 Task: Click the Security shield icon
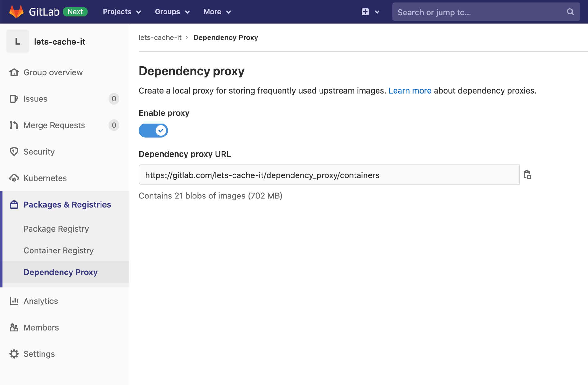pos(14,152)
